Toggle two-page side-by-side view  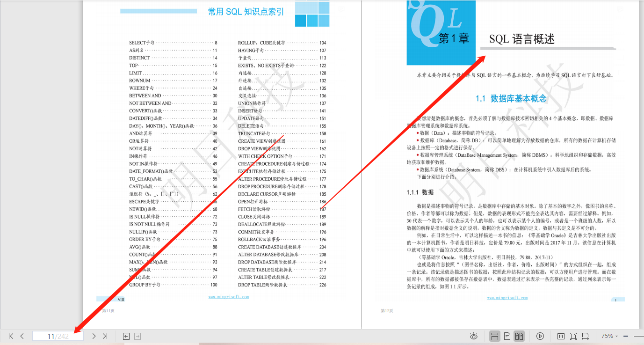click(519, 336)
